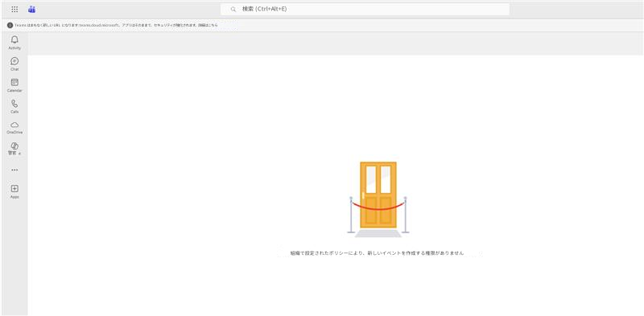This screenshot has height=316, width=644.
Task: Click the Microsoft Teams logo icon
Action: [31, 9]
